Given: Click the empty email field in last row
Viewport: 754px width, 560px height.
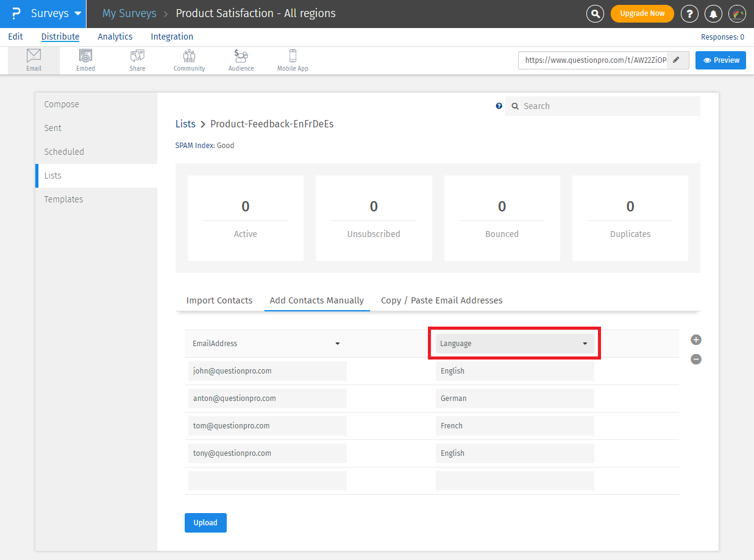Looking at the screenshot, I should [267, 481].
